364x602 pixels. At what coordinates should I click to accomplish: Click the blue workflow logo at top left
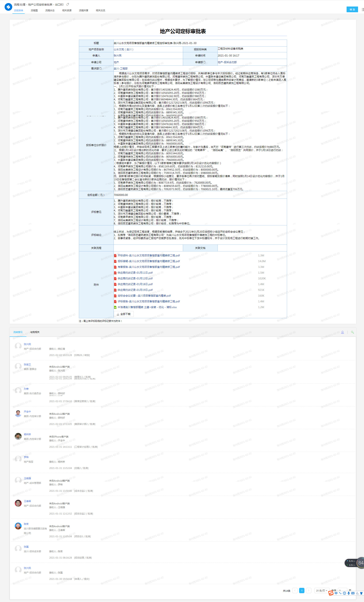coord(8,7)
